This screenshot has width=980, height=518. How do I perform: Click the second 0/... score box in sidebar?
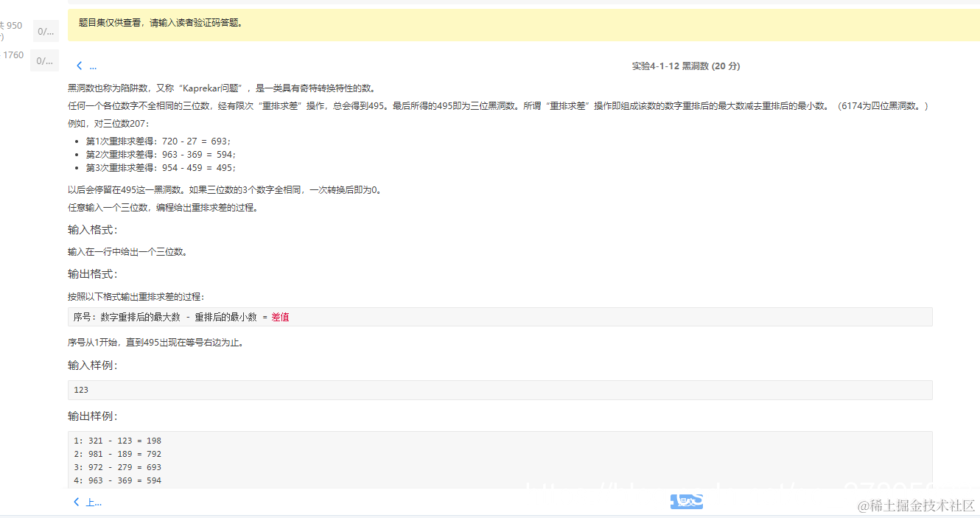coord(44,60)
